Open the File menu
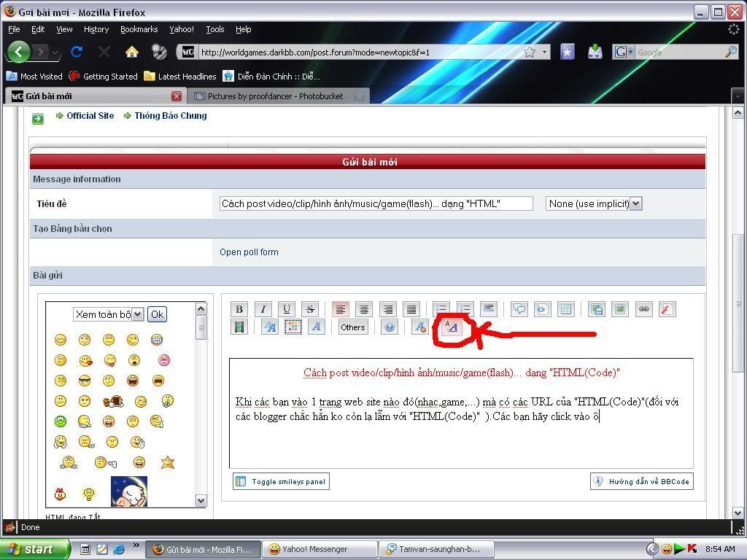The height and width of the screenshot is (560, 747). pyautogui.click(x=15, y=29)
